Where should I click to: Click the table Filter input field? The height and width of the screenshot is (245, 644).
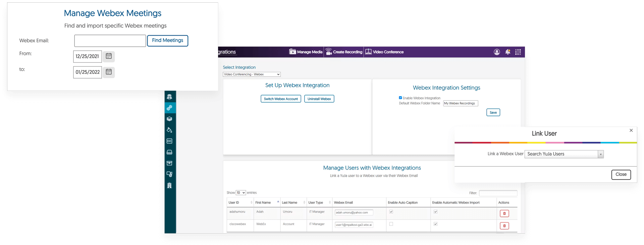[498, 193]
